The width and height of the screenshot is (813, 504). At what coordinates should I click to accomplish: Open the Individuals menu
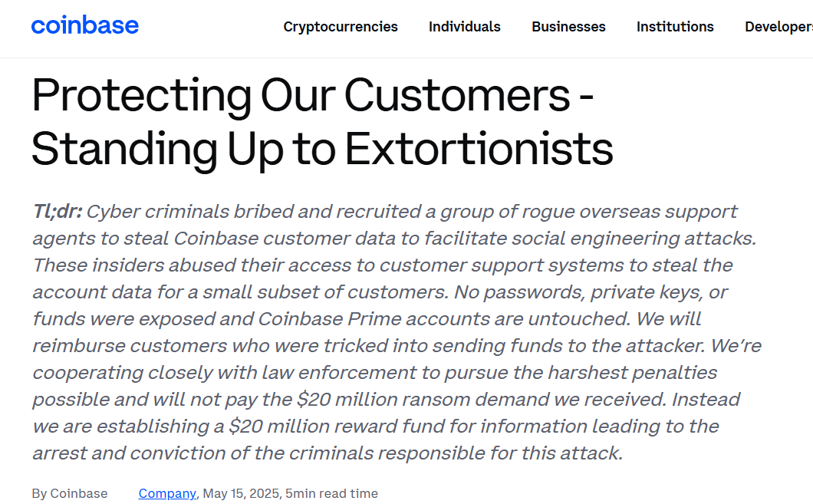coord(465,26)
